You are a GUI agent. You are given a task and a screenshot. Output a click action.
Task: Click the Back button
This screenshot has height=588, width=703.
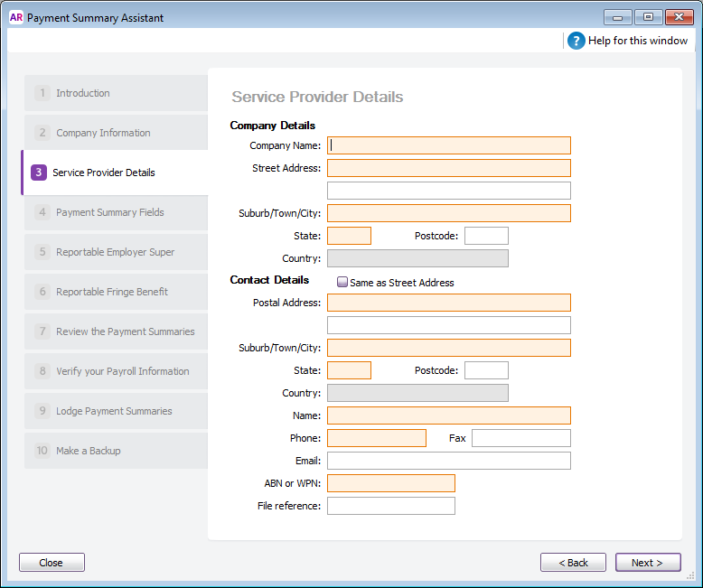[573, 563]
